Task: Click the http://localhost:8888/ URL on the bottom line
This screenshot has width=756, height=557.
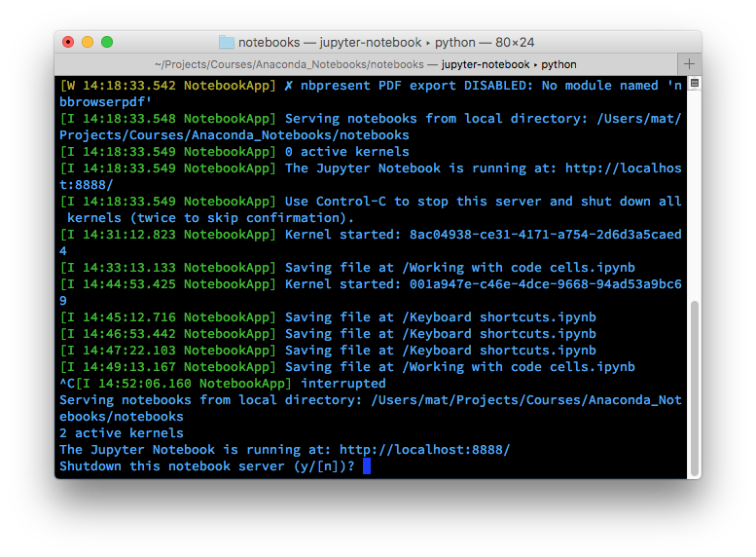Action: click(x=424, y=450)
